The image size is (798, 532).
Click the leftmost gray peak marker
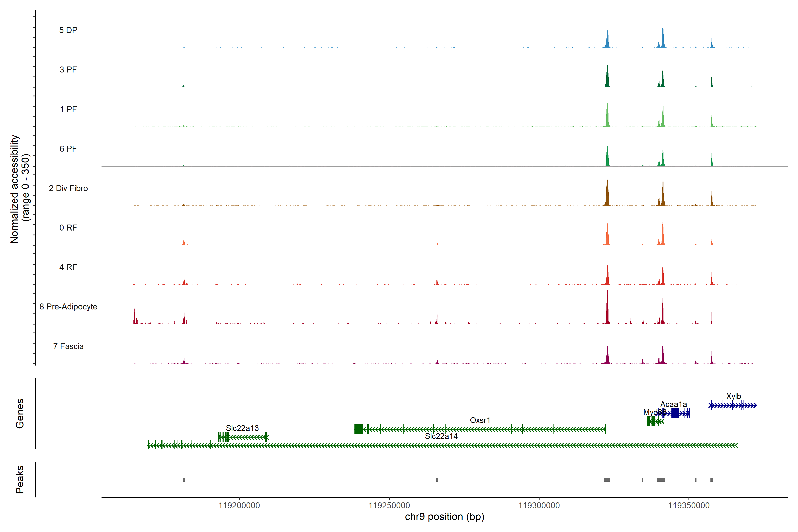tap(184, 480)
